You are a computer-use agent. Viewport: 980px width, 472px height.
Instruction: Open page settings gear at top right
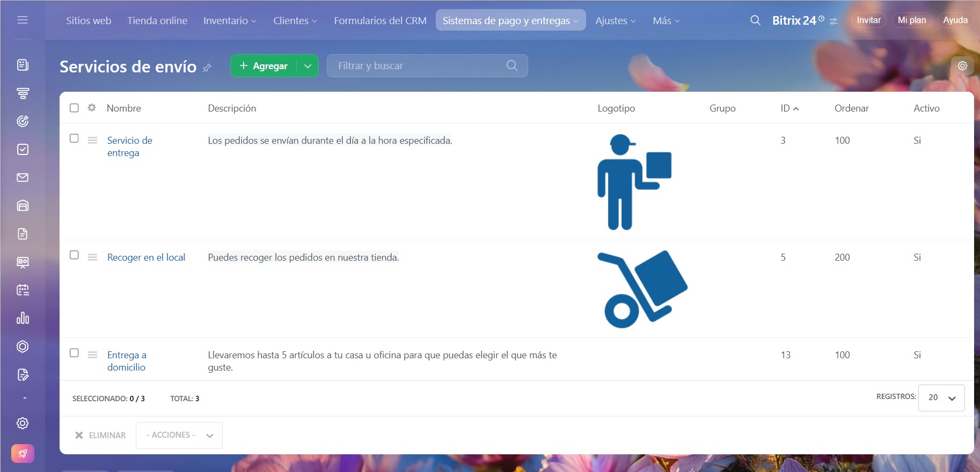point(962,66)
